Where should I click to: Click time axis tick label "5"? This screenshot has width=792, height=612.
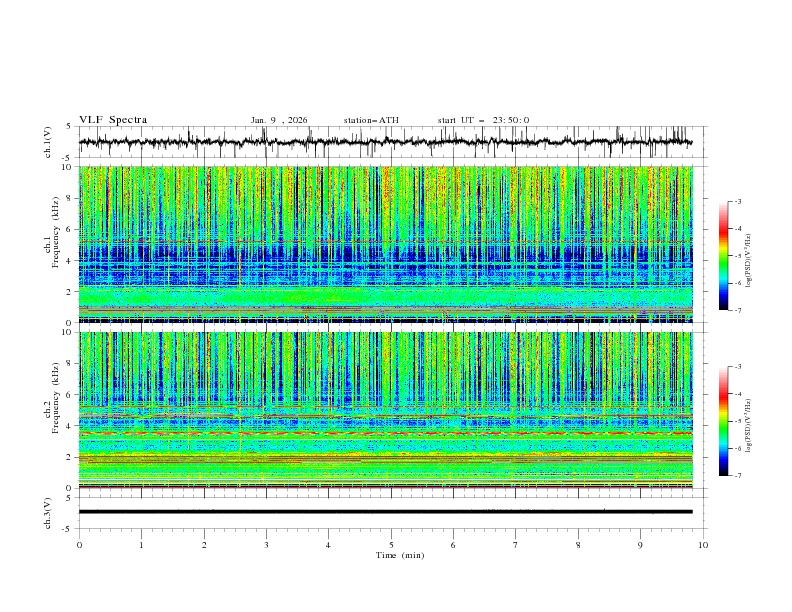(x=391, y=545)
